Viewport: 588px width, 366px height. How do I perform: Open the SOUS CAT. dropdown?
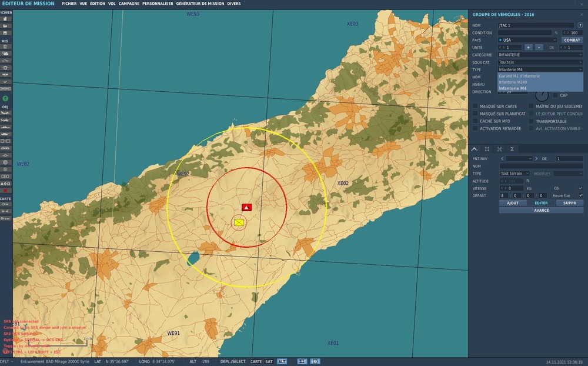tap(540, 61)
